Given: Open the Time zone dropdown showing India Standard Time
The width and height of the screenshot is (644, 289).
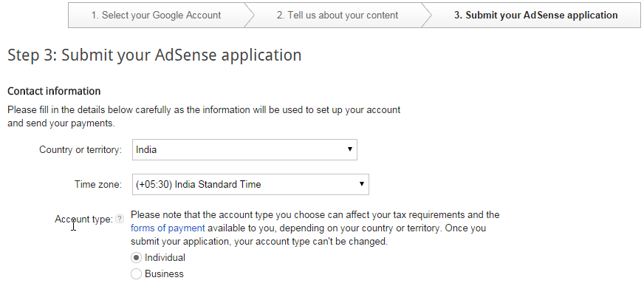Looking at the screenshot, I should tap(250, 184).
